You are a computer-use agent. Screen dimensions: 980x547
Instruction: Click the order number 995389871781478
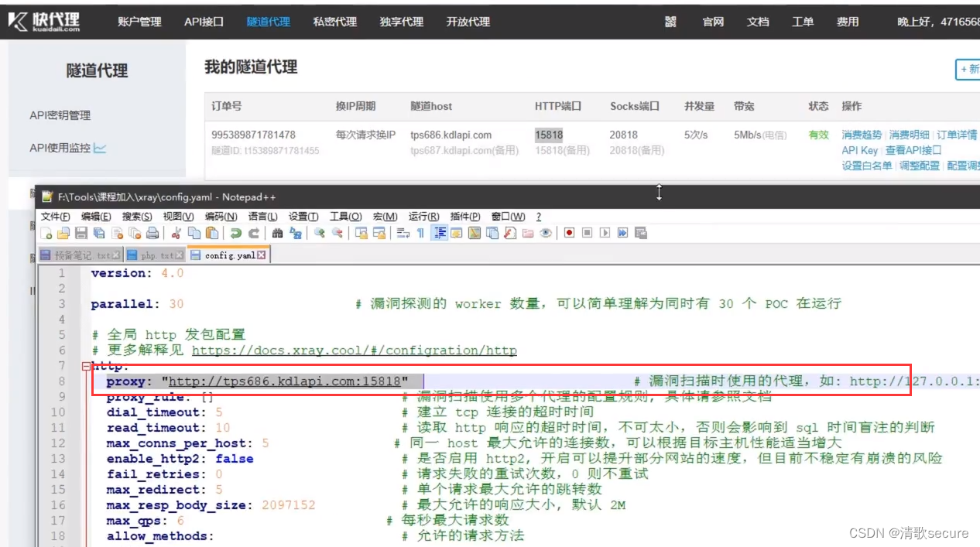(253, 135)
